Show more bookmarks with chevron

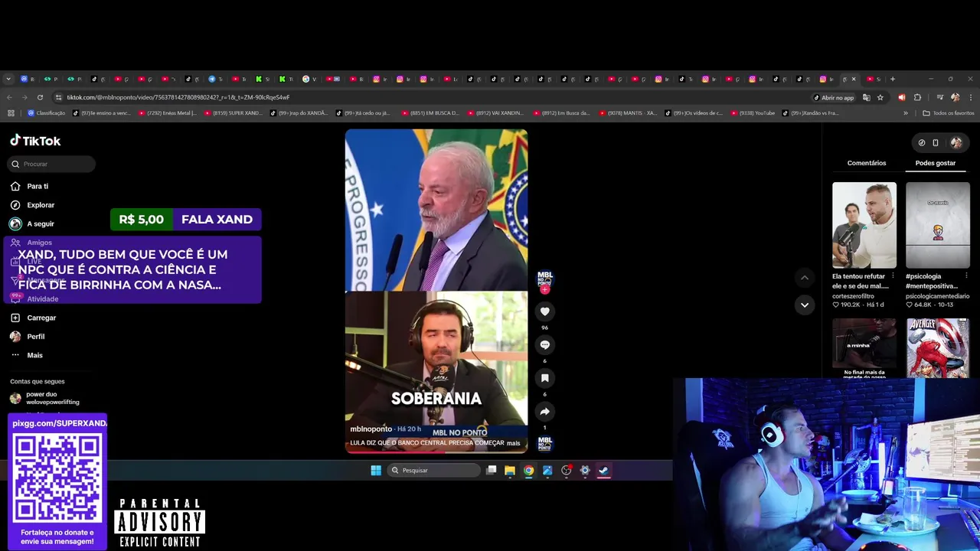point(906,113)
